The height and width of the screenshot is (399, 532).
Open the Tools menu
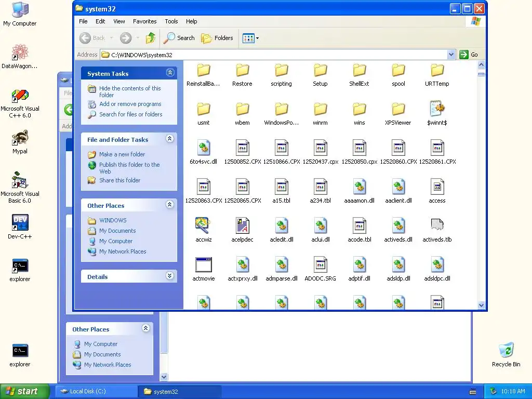[171, 21]
